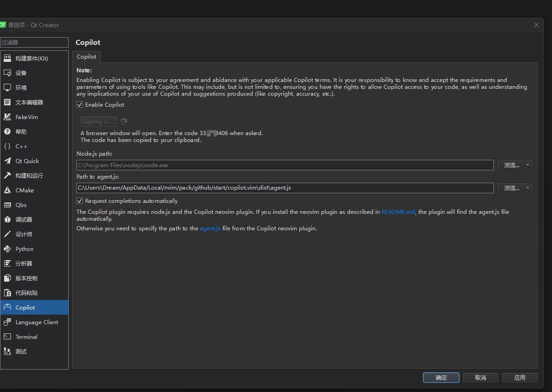Click the Environment (环境) monitor icon
Viewport: 552px width, 392px height.
(x=7, y=87)
